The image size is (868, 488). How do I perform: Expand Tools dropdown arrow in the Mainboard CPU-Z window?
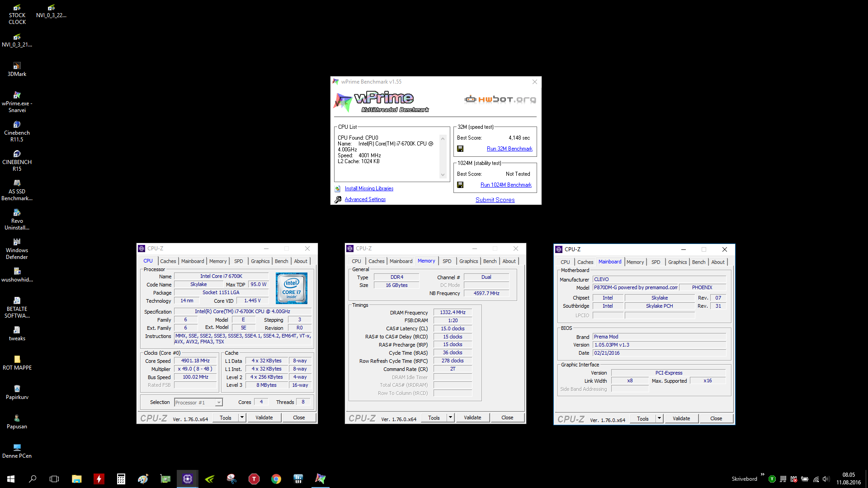659,418
